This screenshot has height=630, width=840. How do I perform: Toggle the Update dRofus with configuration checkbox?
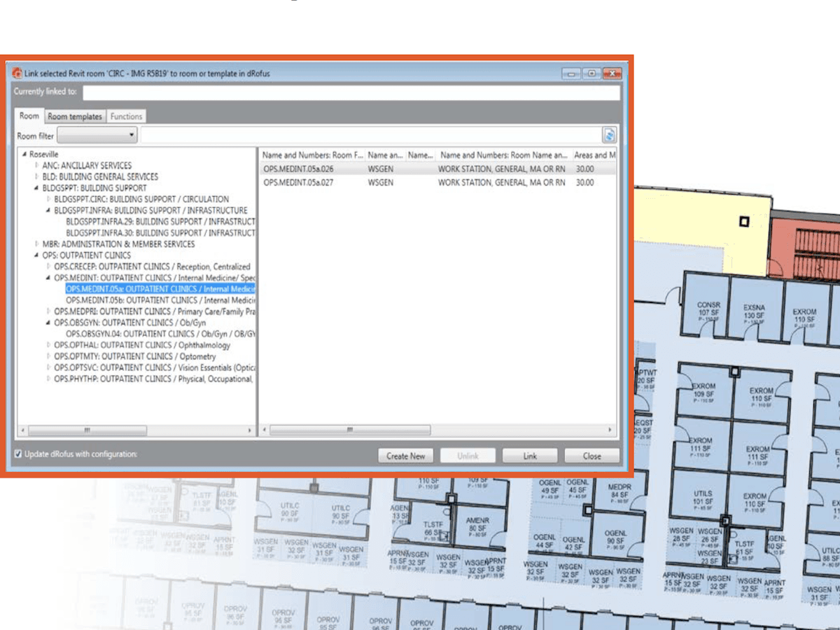coord(18,454)
